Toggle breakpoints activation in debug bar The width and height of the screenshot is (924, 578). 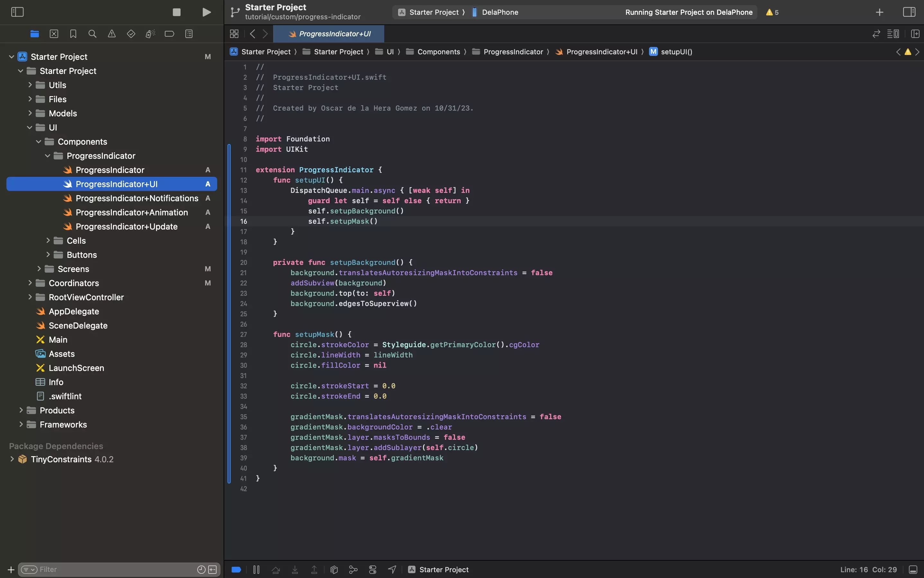coord(236,570)
